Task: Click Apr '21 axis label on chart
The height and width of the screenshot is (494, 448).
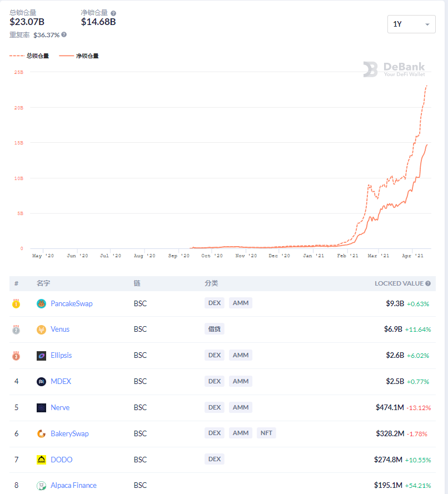Action: pyautogui.click(x=413, y=256)
